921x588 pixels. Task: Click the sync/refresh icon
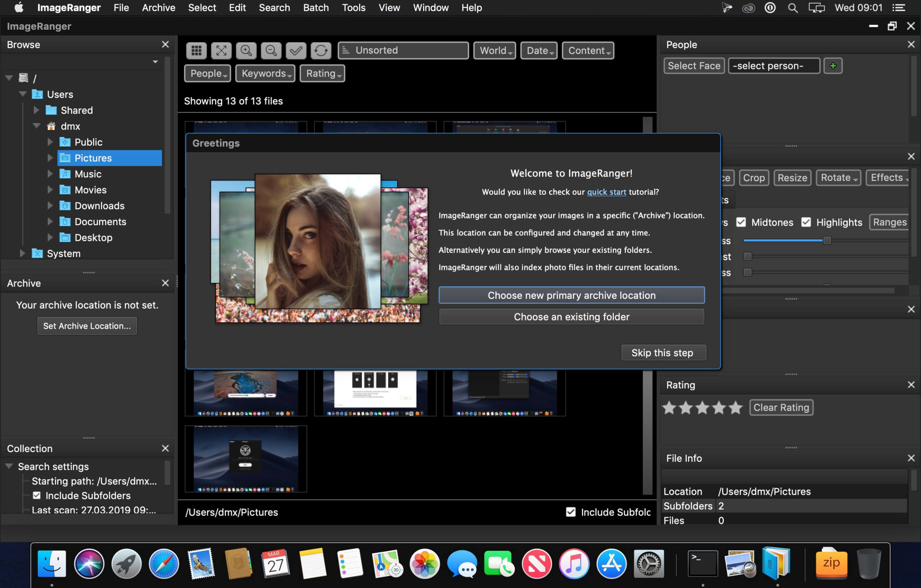click(320, 50)
